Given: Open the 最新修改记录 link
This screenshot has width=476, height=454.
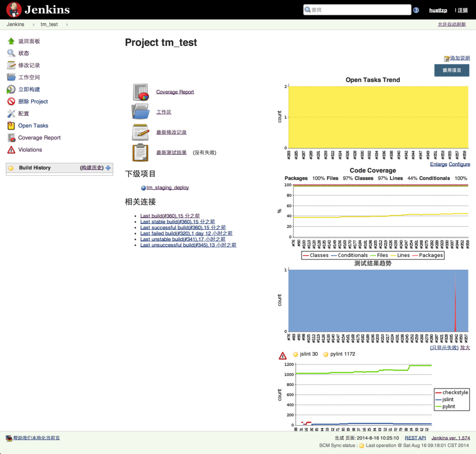Looking at the screenshot, I should coord(171,132).
